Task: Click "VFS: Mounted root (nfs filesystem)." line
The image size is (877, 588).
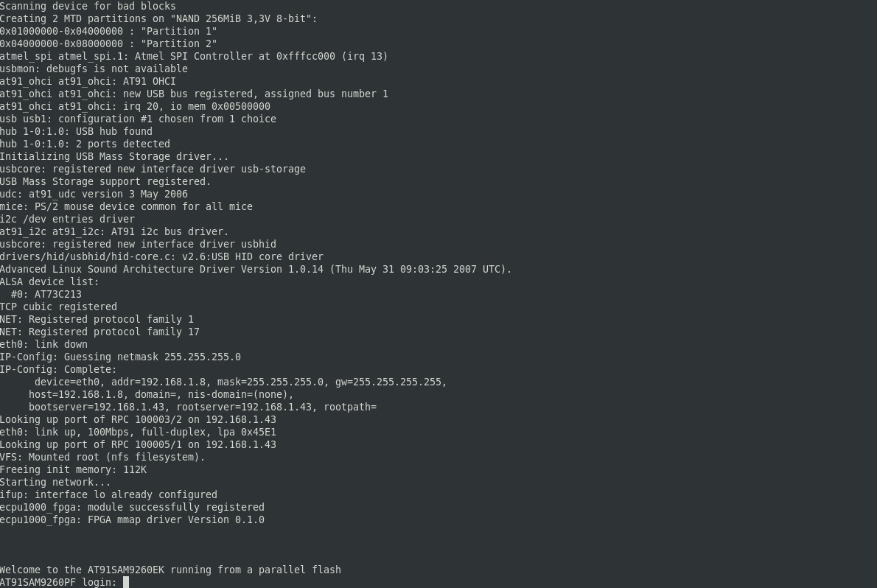Action: tap(102, 457)
